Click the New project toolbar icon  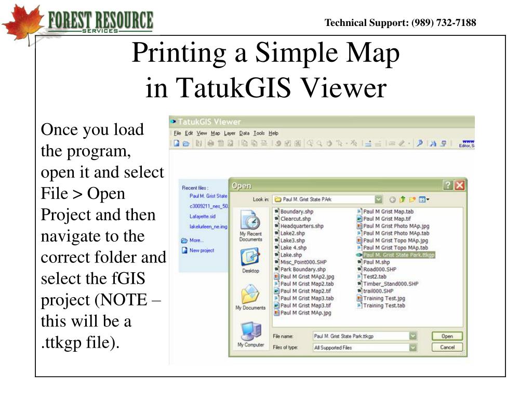(x=177, y=143)
